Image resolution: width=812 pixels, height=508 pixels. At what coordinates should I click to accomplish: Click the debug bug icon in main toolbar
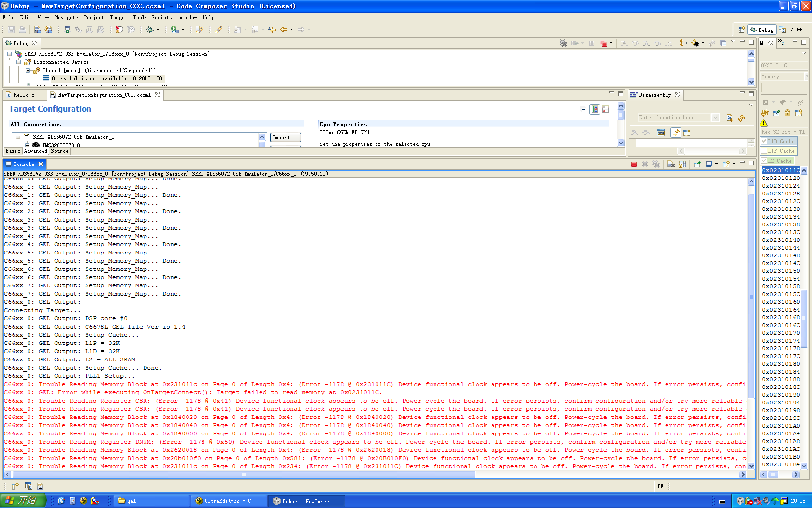(x=150, y=30)
